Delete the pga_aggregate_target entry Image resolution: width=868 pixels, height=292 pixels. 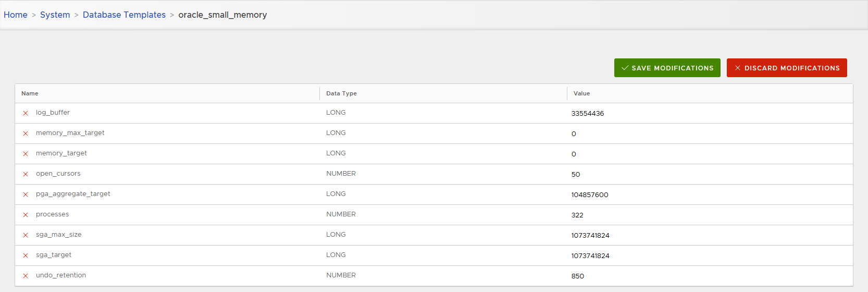click(x=26, y=194)
